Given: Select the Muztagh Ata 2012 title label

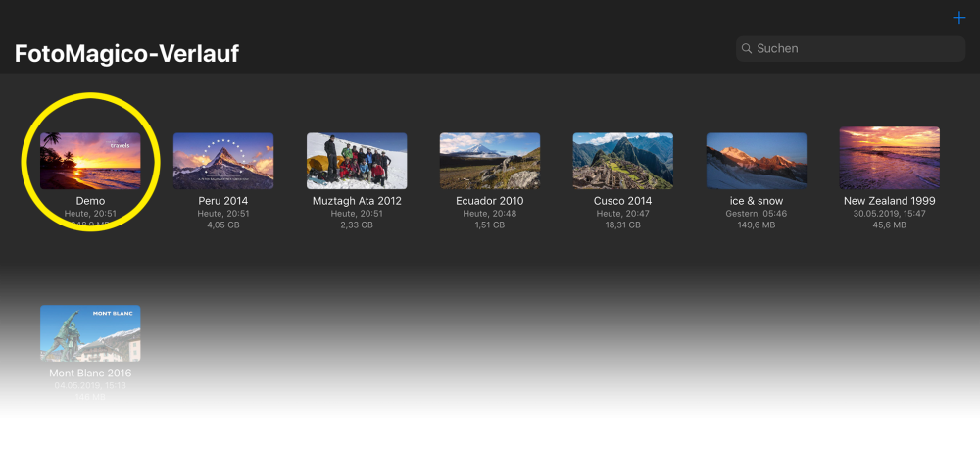Looking at the screenshot, I should click(x=357, y=201).
